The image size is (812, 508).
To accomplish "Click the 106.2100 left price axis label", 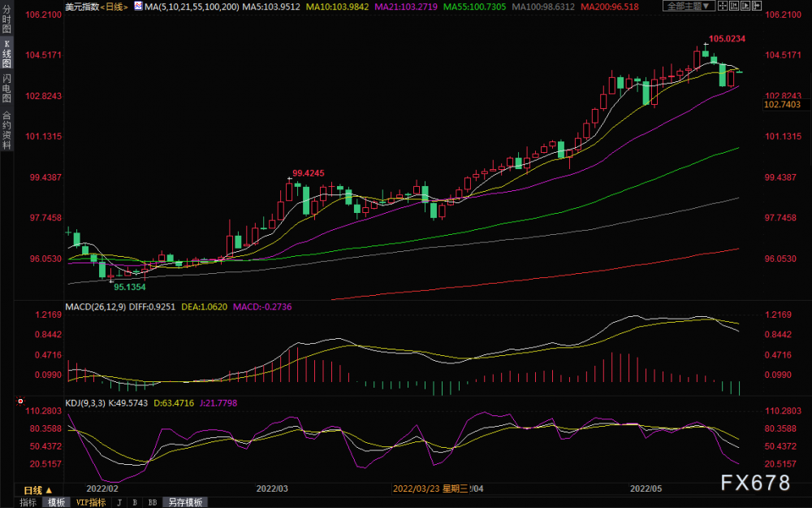I will pyautogui.click(x=44, y=15).
